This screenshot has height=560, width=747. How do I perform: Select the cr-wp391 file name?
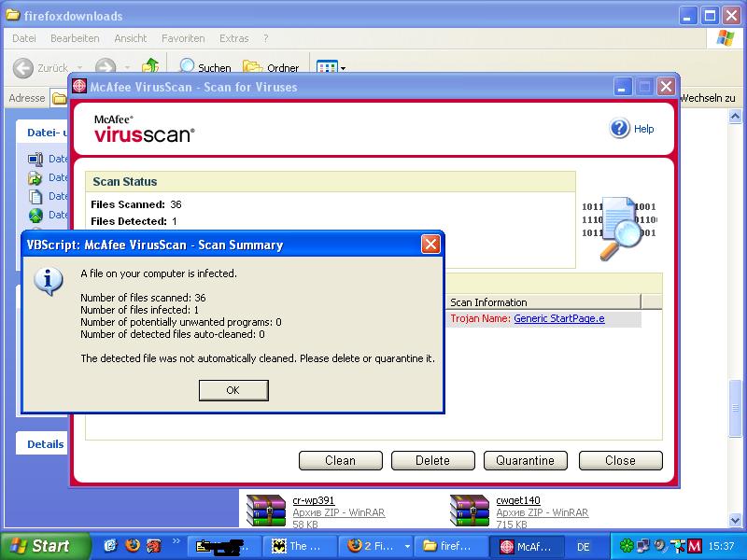(314, 500)
